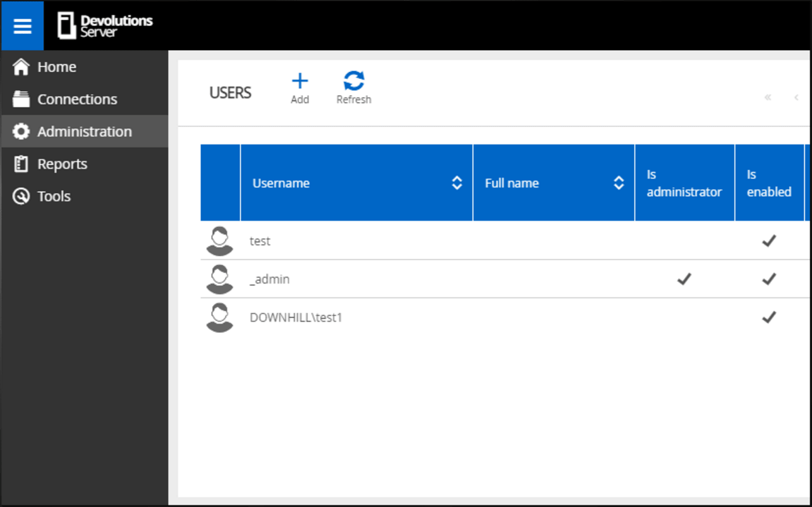Toggle Is enabled checkmark for DOWNHILL\test1
The image size is (812, 507).
tap(769, 317)
